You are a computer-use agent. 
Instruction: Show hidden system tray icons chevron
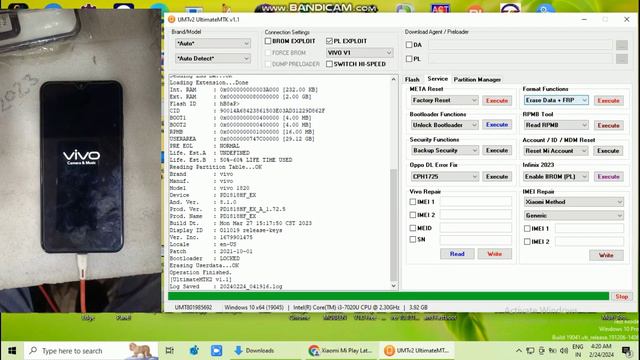(x=518, y=351)
